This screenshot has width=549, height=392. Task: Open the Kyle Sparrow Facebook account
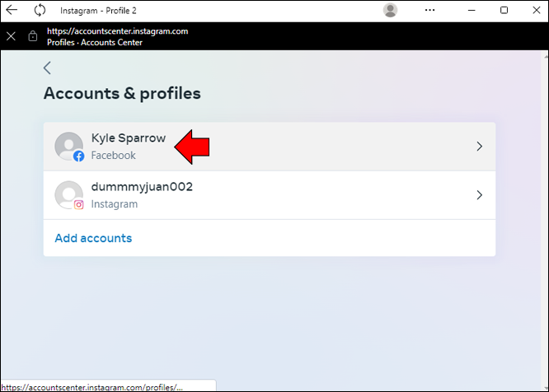[270, 147]
